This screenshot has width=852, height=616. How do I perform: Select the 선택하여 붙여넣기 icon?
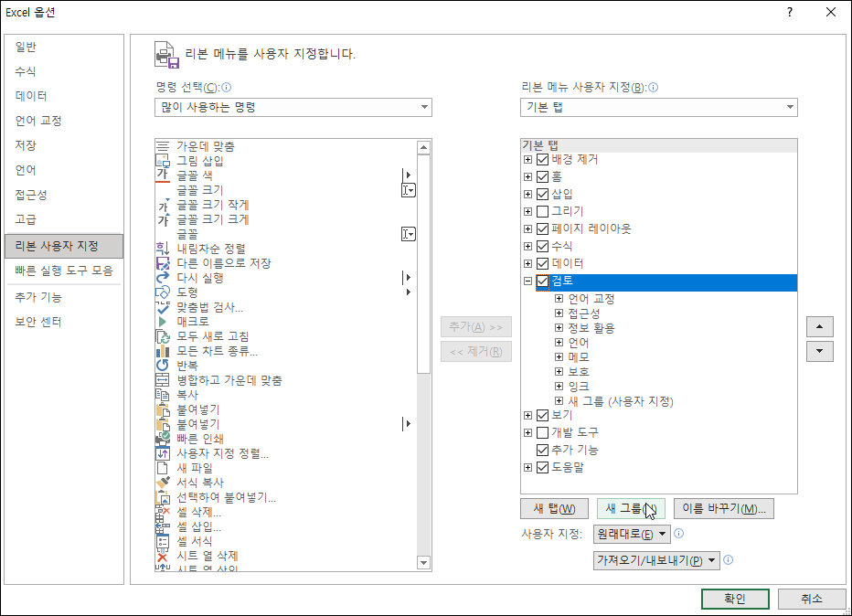coord(163,497)
